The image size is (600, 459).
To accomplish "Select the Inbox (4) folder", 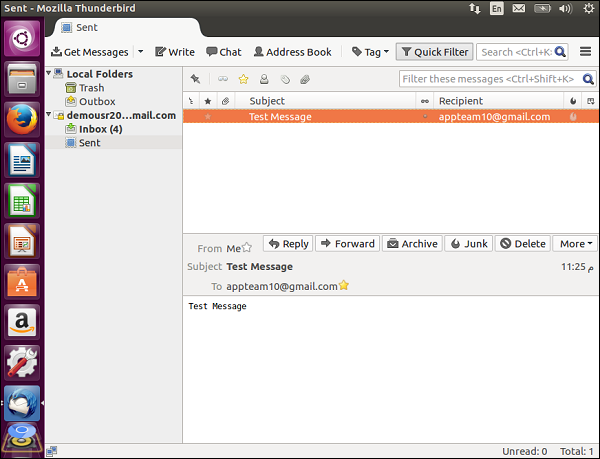I will [100, 129].
